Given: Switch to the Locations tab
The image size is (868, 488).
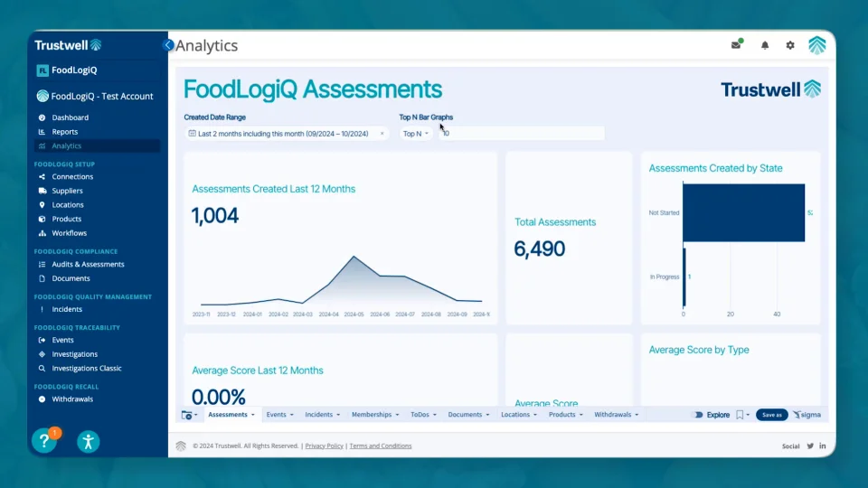Looking at the screenshot, I should coord(515,415).
